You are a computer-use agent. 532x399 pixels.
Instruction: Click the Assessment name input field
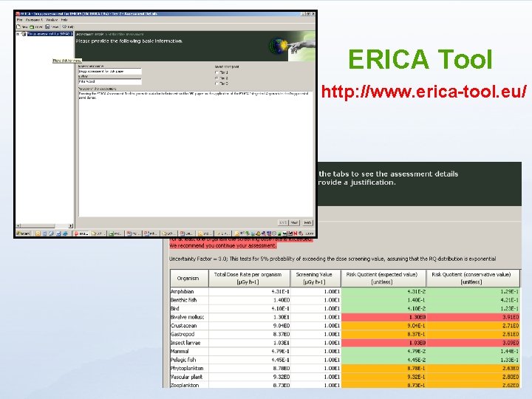(x=110, y=71)
